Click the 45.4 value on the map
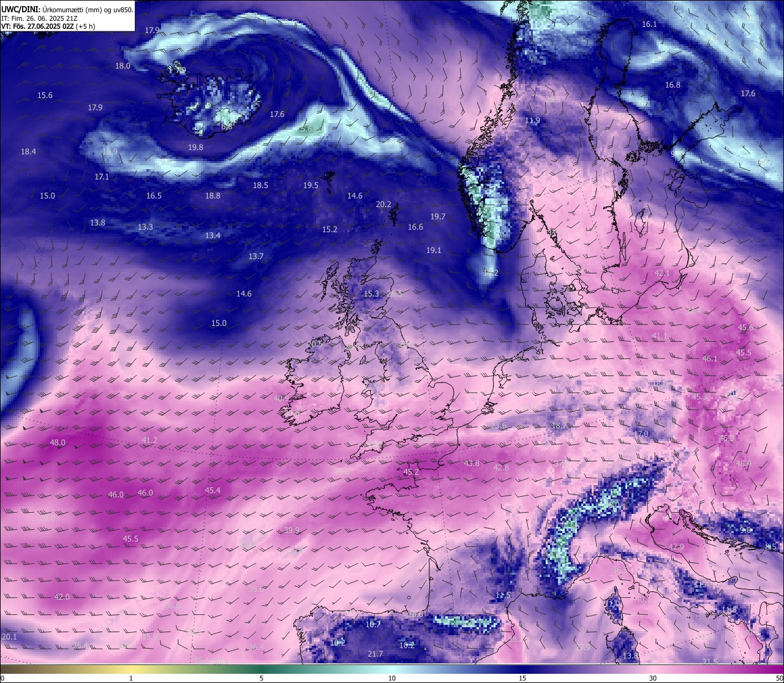Image resolution: width=784 pixels, height=683 pixels. tap(213, 490)
